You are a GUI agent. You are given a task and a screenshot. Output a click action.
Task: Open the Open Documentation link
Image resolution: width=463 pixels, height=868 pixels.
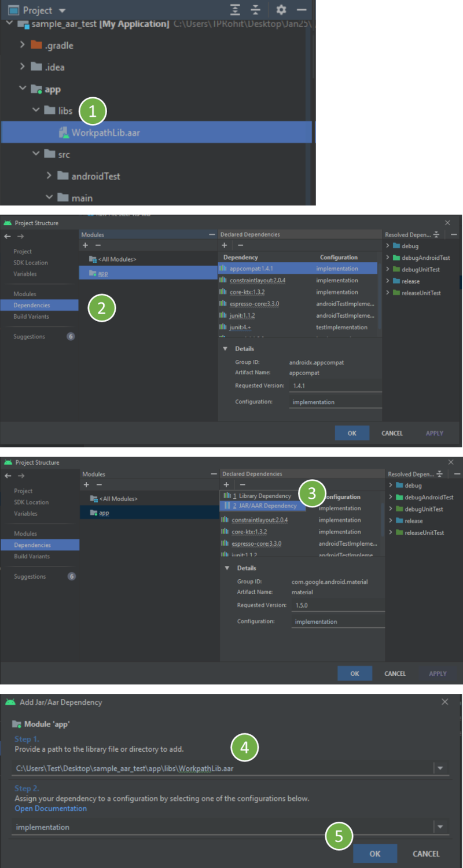click(51, 808)
